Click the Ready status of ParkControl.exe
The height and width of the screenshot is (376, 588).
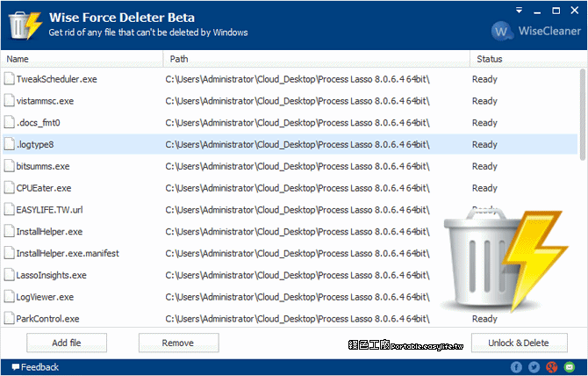click(x=484, y=319)
